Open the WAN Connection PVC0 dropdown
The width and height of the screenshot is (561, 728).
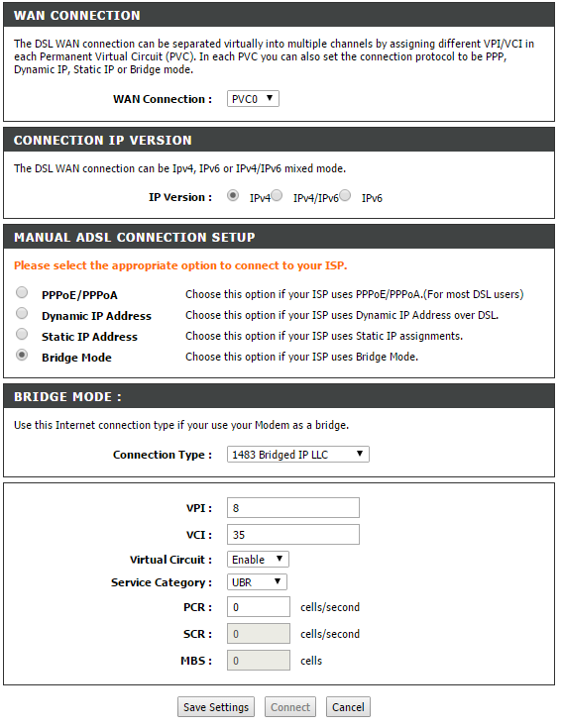(x=253, y=99)
